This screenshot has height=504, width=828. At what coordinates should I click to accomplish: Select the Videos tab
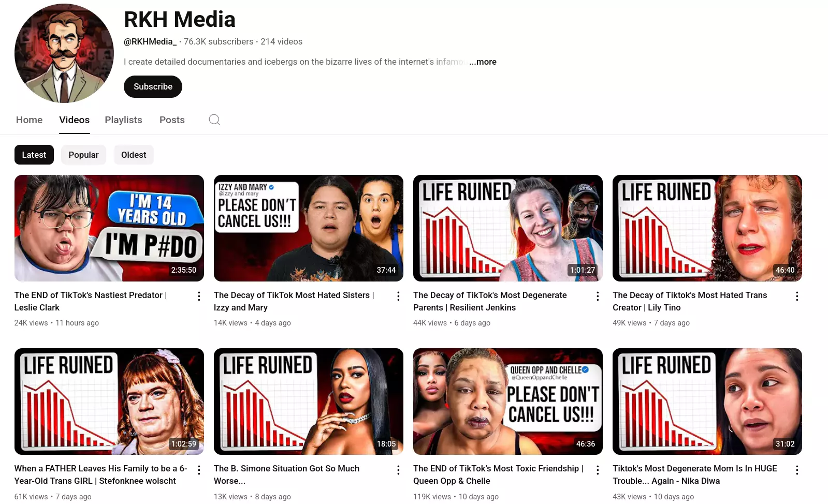pyautogui.click(x=74, y=120)
